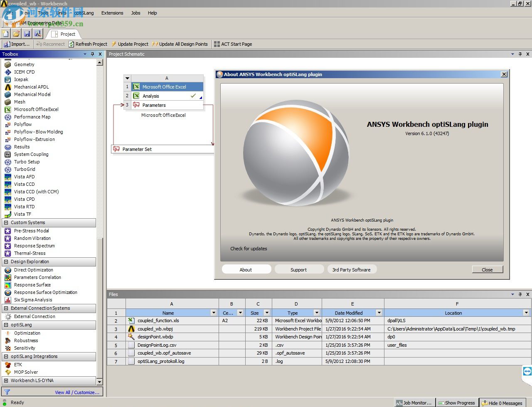532x407 pixels.
Task: Select the Geometry toolbox icon
Action: click(8, 64)
